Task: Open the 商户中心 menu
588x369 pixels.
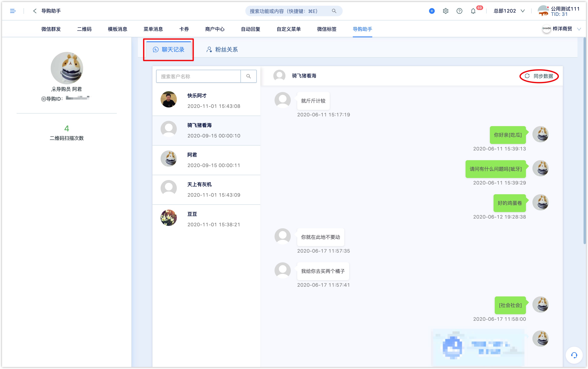Action: tap(215, 29)
